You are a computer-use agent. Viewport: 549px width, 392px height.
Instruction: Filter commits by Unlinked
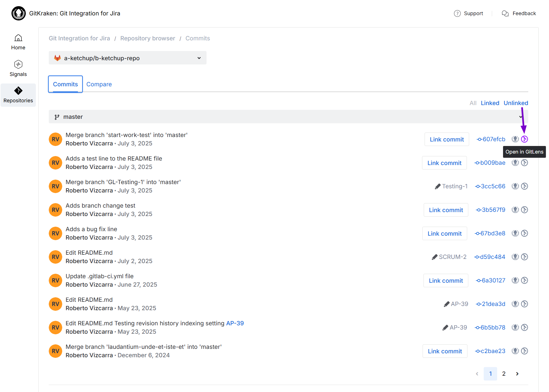tap(516, 103)
